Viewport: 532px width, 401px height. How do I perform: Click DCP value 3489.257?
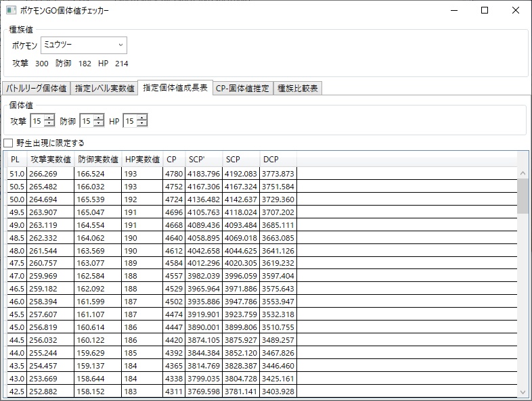coord(278,341)
